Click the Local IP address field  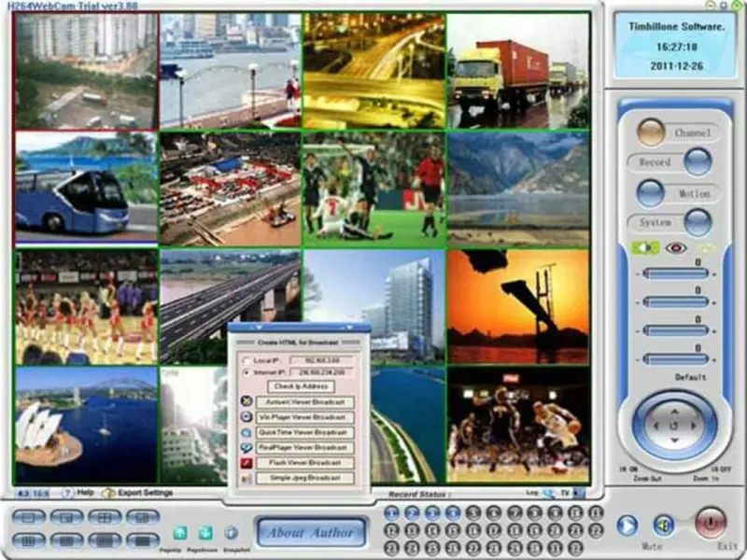point(321,360)
